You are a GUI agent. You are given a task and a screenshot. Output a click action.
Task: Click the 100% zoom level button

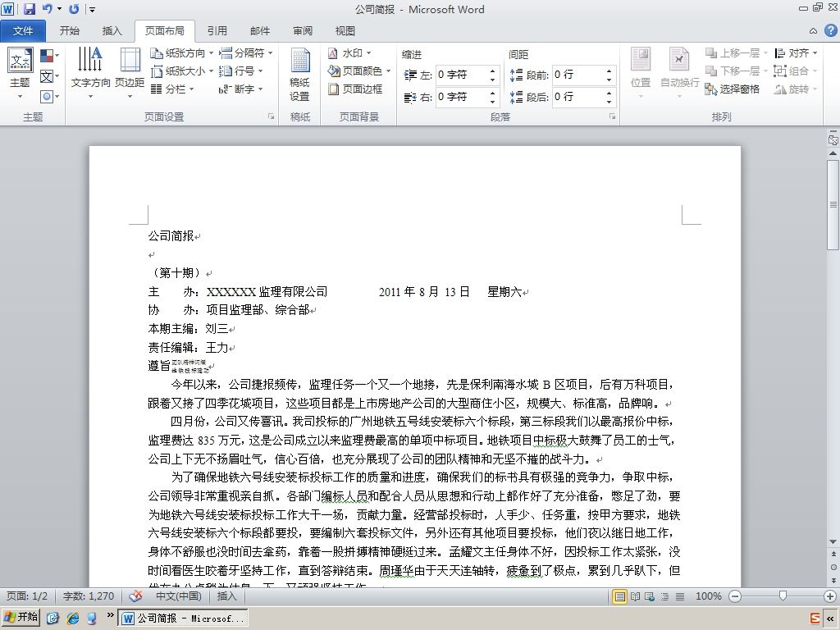pos(708,596)
